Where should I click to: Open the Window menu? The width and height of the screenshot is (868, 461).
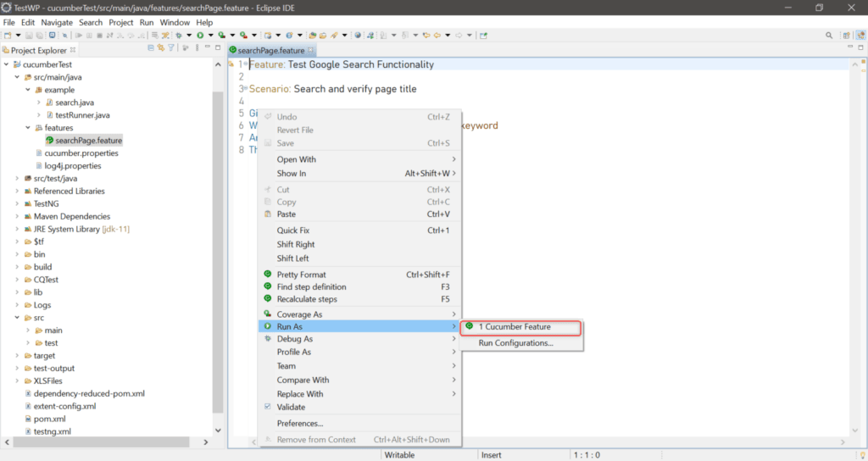[175, 22]
